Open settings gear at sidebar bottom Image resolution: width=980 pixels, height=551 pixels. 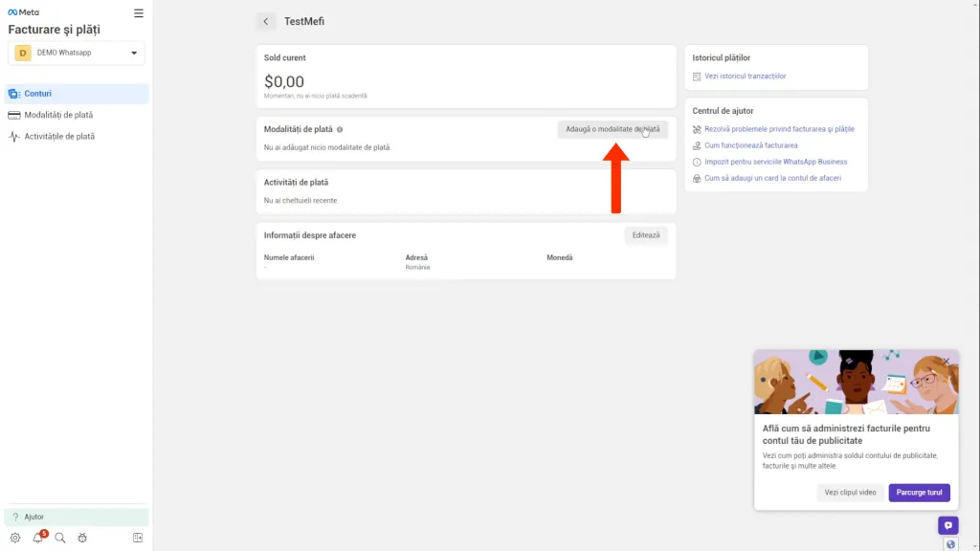15,538
